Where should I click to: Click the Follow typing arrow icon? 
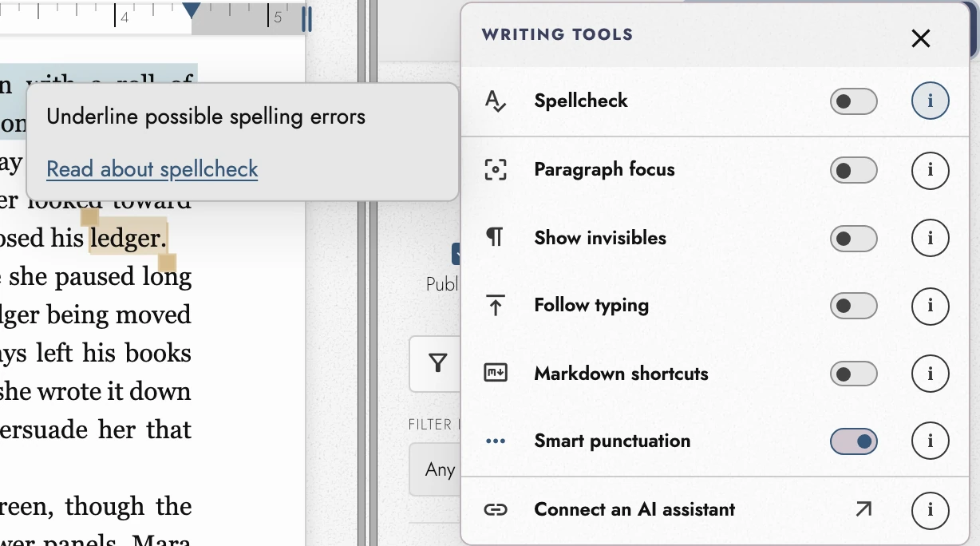point(496,305)
